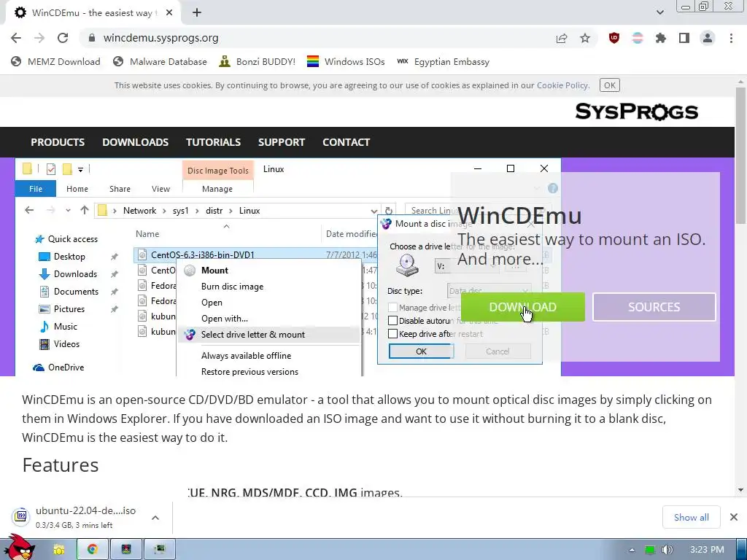The width and height of the screenshot is (747, 560).
Task: Go back with the browser back arrow
Action: (16, 38)
